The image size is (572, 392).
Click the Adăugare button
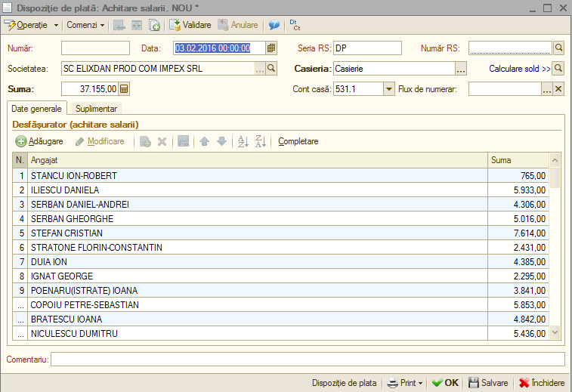39,141
